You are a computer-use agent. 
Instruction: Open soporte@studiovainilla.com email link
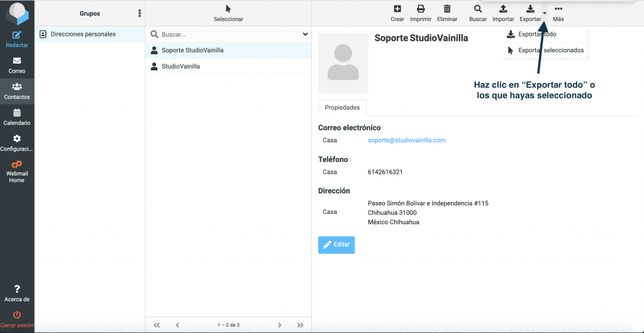406,140
